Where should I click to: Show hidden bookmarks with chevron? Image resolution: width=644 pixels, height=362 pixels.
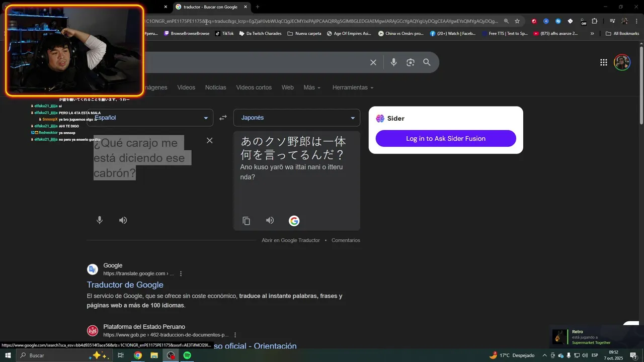pyautogui.click(x=592, y=34)
